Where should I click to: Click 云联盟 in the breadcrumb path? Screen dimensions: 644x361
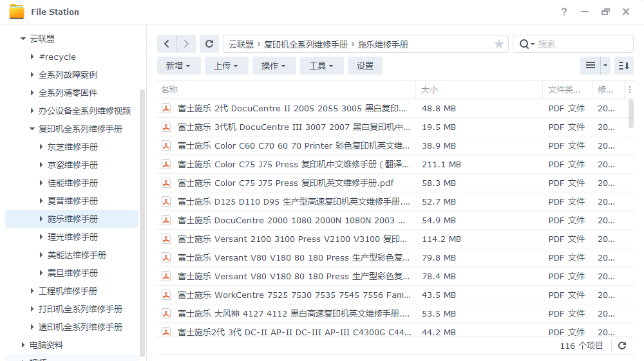(x=241, y=44)
